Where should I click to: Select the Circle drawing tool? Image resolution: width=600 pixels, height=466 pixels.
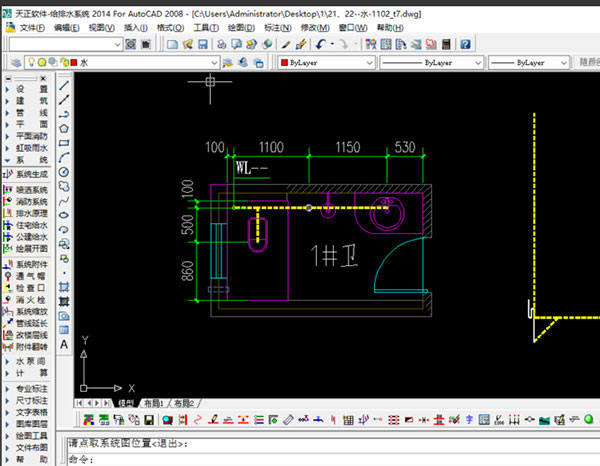64,171
